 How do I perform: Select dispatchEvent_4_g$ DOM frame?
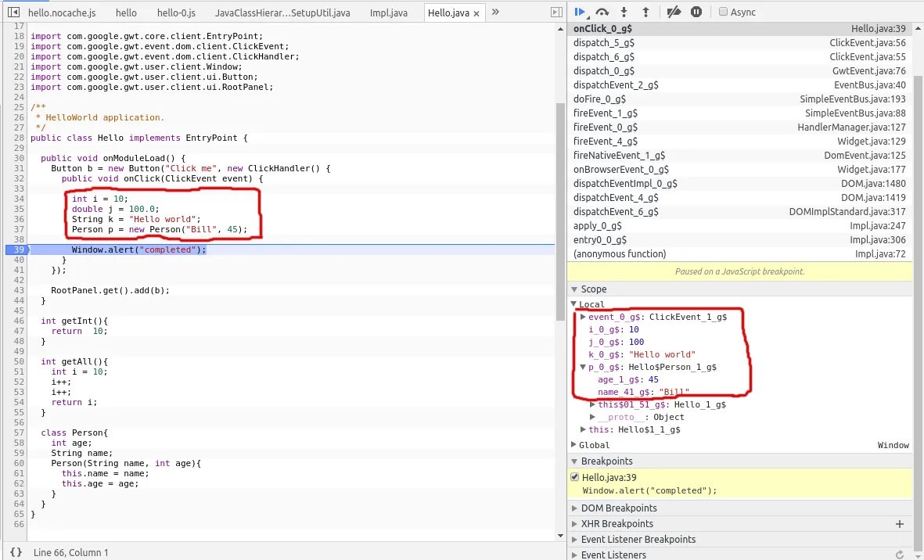point(741,198)
